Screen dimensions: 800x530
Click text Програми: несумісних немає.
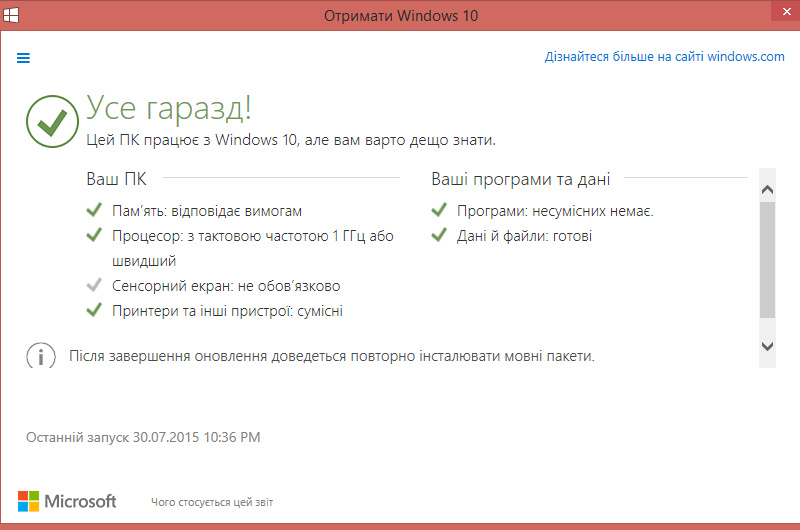click(555, 211)
